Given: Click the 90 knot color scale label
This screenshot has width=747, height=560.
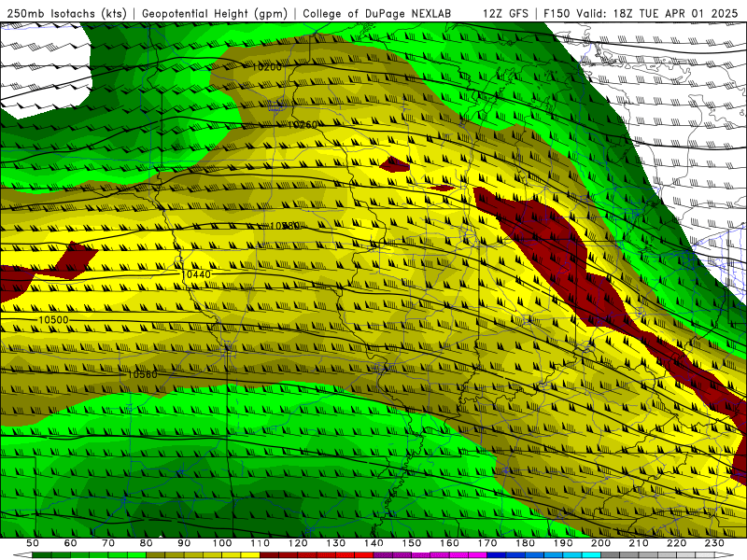Looking at the screenshot, I should [184, 543].
